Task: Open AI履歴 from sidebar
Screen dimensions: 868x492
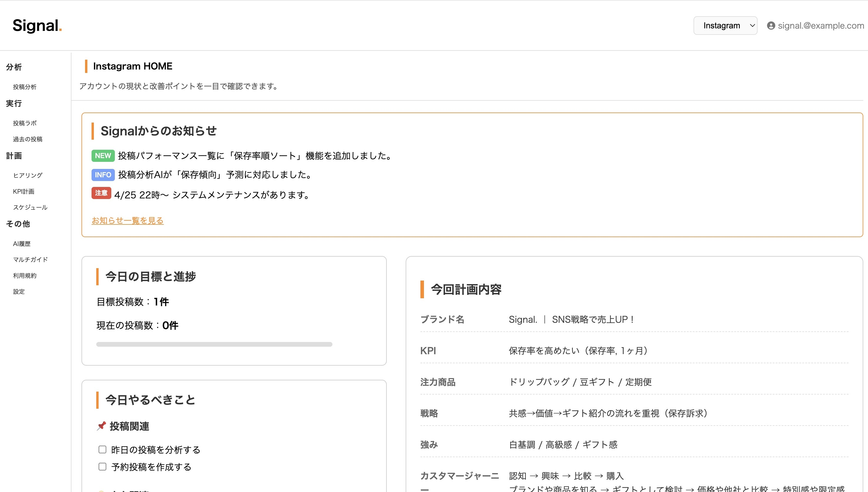Action: 22,244
